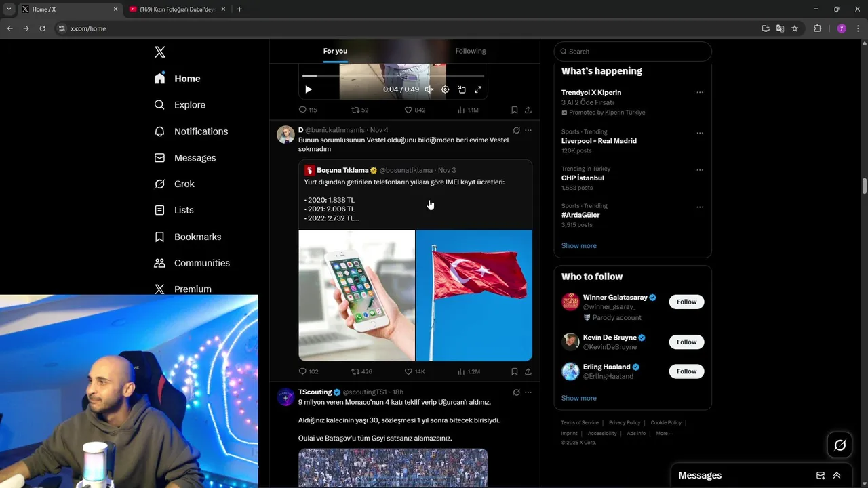Open TScouting profile name
This screenshot has height=488, width=868.
[x=315, y=392]
